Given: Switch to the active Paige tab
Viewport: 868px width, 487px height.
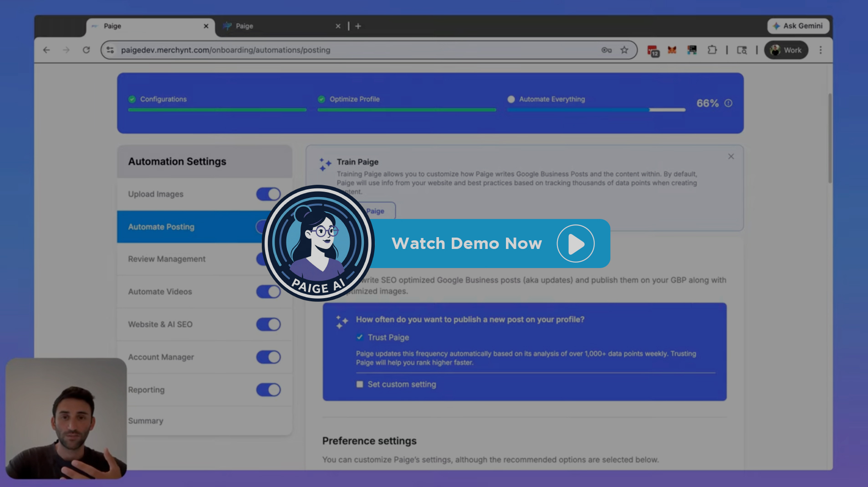Looking at the screenshot, I should coord(150,26).
